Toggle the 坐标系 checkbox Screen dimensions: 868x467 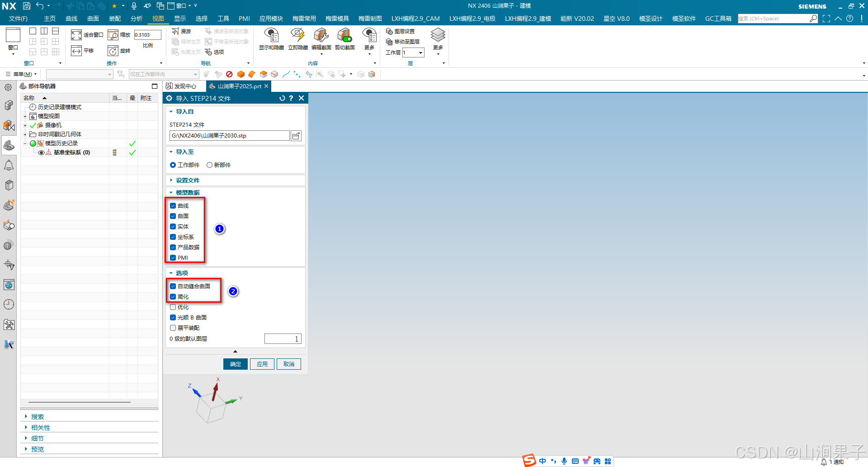click(173, 237)
